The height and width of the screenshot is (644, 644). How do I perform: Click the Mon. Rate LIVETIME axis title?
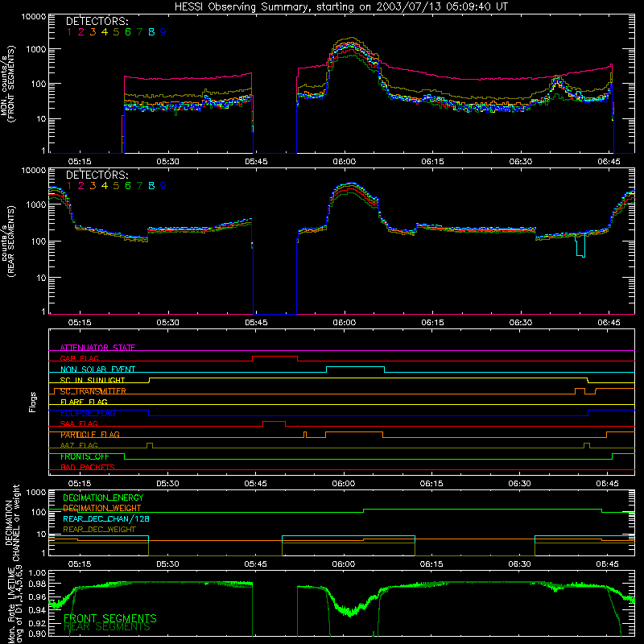coord(15,605)
